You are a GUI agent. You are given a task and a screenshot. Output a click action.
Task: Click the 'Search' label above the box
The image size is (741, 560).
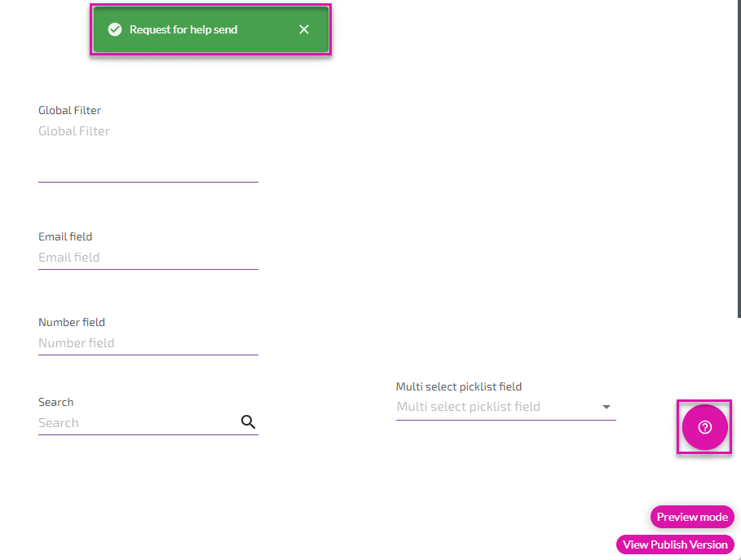click(x=55, y=402)
